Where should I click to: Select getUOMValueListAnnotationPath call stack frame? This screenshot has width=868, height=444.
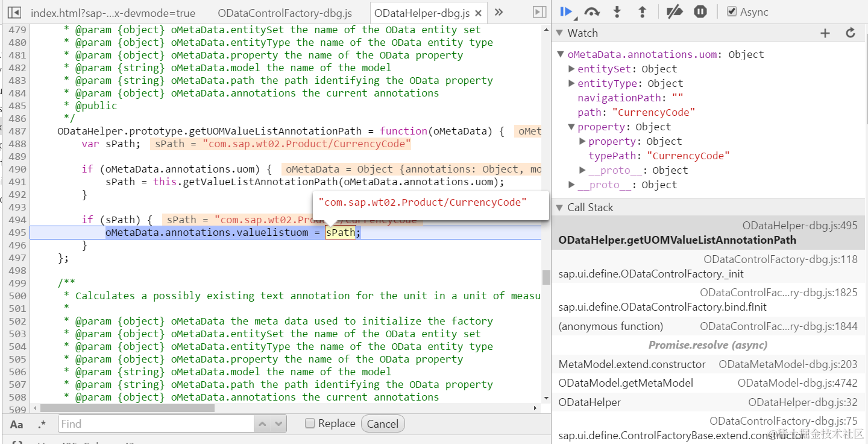(x=708, y=233)
